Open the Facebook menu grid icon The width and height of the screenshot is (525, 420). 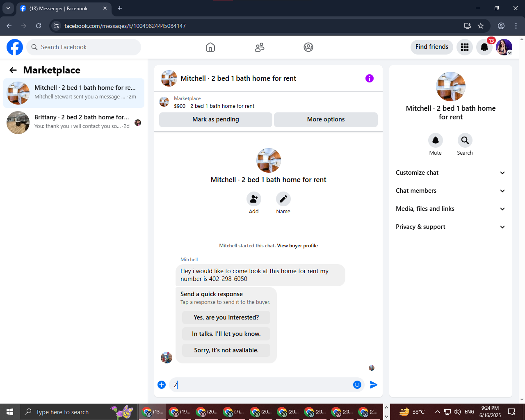point(465,47)
